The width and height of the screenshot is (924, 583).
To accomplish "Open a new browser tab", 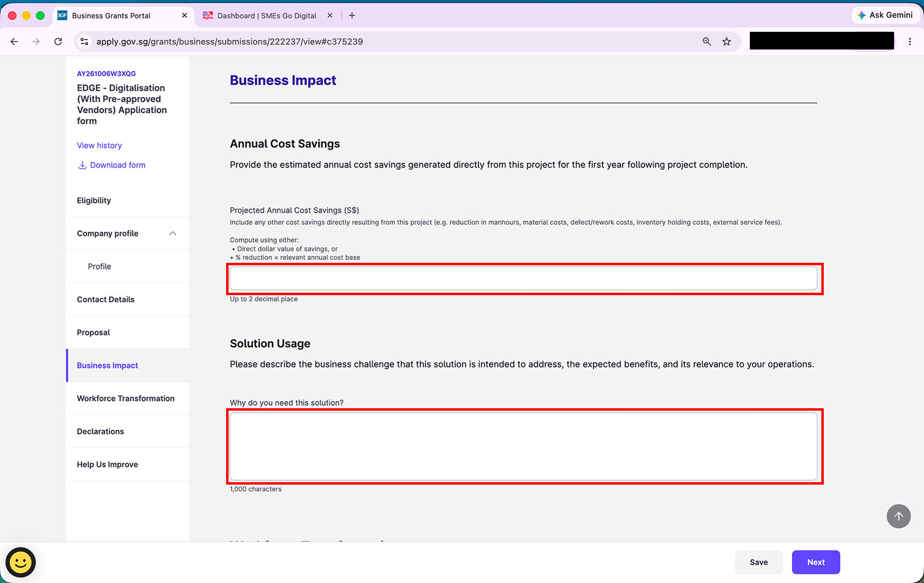I will click(352, 15).
